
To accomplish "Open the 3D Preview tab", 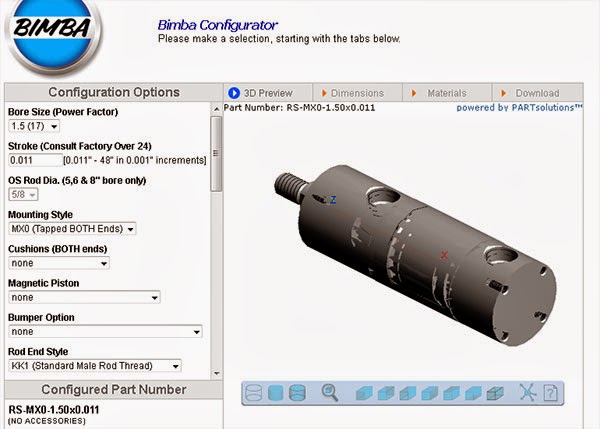I will point(268,93).
